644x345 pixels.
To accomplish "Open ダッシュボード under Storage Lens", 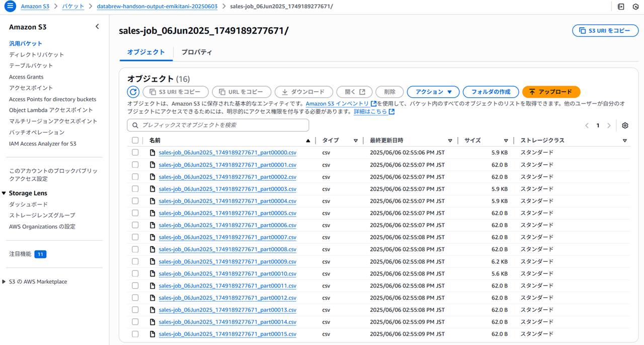I will (x=29, y=204).
